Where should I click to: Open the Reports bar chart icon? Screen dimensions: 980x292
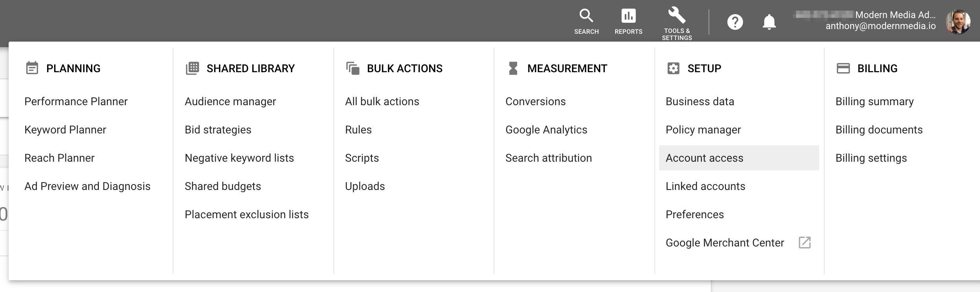pyautogui.click(x=628, y=16)
